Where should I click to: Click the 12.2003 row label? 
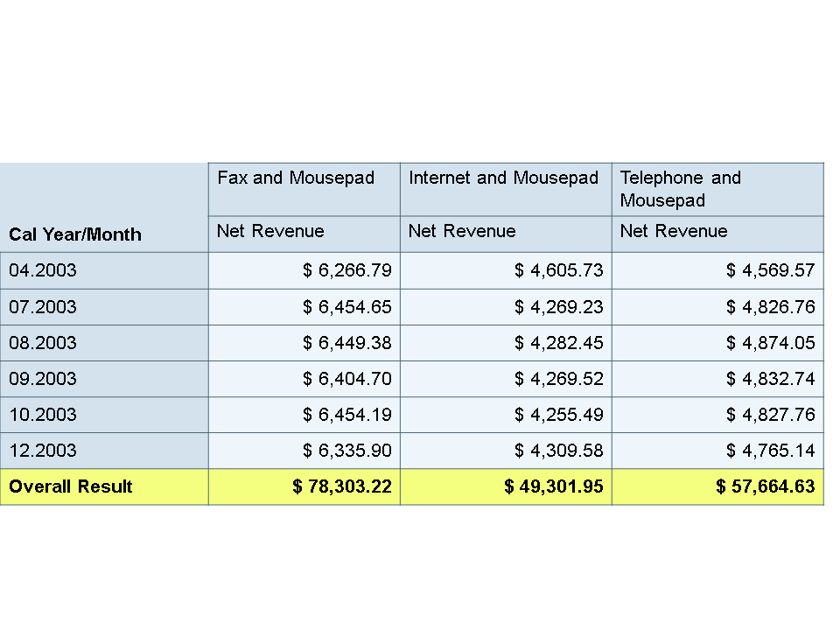coord(43,451)
